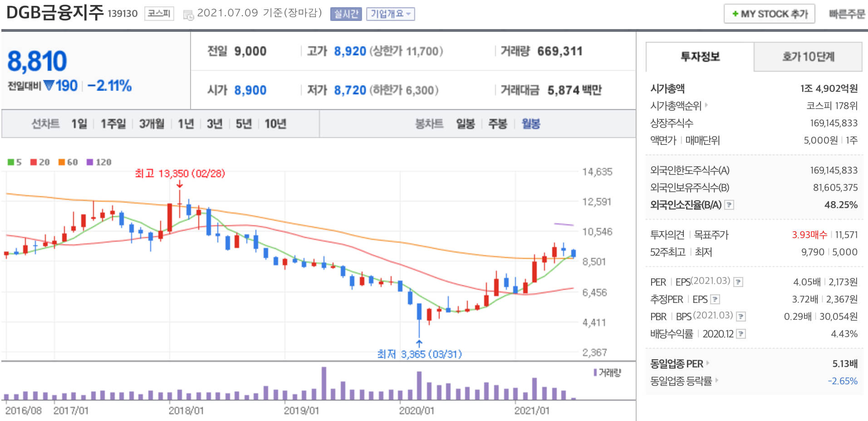The height and width of the screenshot is (421, 868).
Task: Click the 외국인보유주식수 value 81,605,375
Action: pyautogui.click(x=835, y=188)
